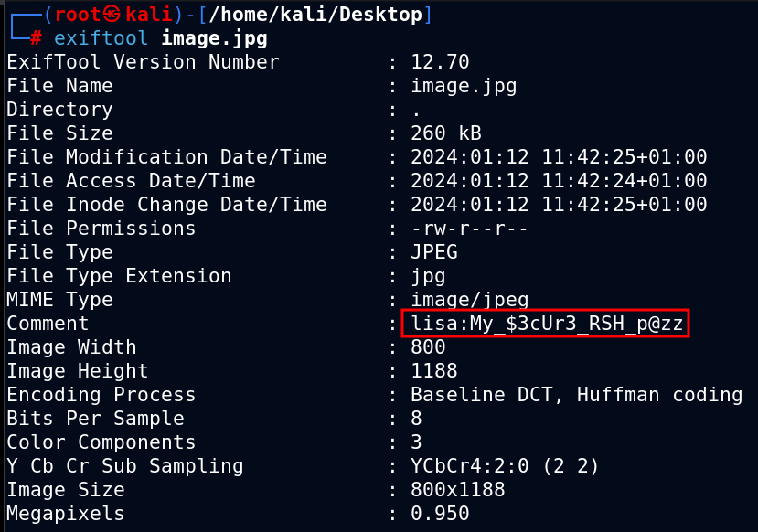Click the image.jpg argument in command
758x532 pixels.
(214, 38)
